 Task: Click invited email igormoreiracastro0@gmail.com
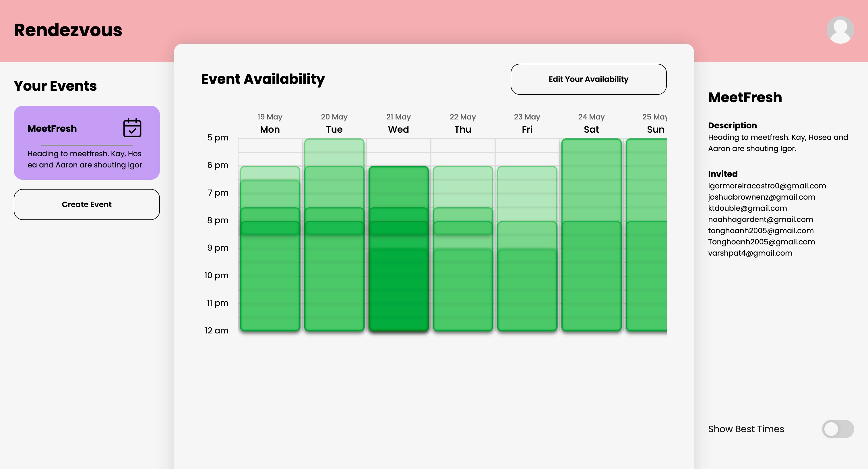tap(767, 186)
